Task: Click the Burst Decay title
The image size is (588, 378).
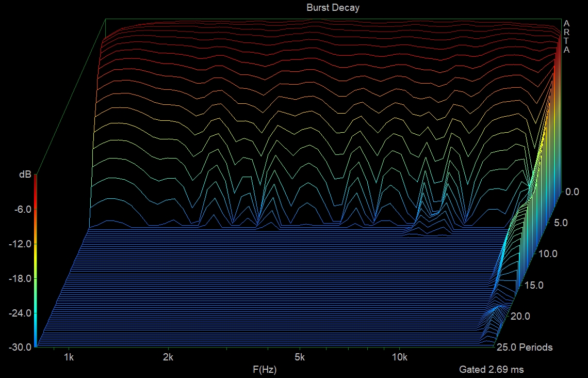Action: coord(332,7)
